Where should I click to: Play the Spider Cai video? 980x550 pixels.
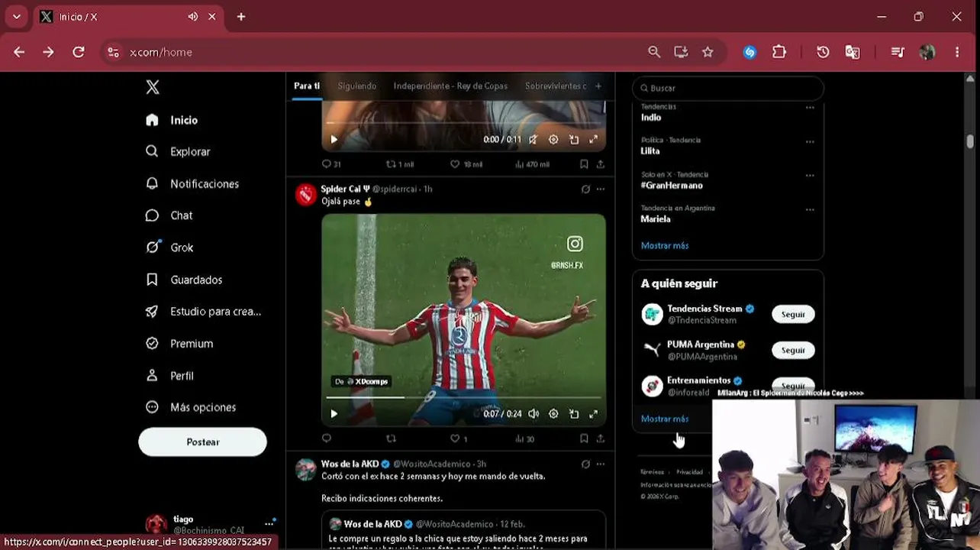click(x=334, y=414)
